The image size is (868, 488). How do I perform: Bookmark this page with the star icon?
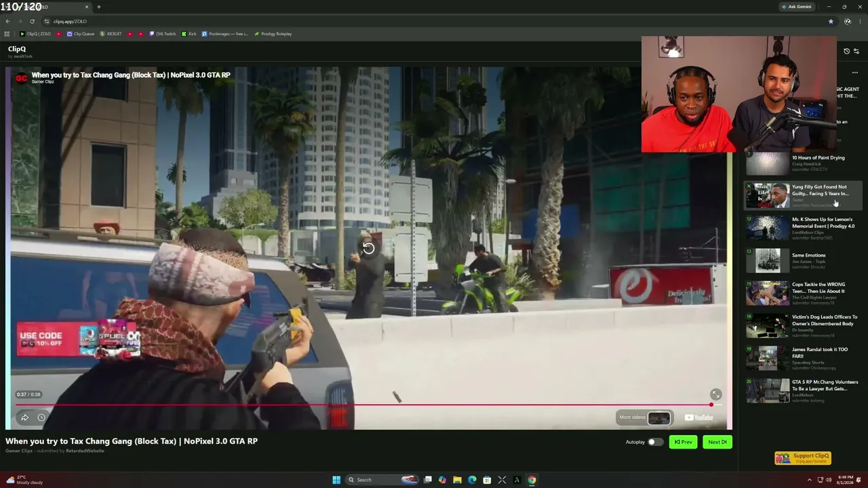tap(831, 21)
